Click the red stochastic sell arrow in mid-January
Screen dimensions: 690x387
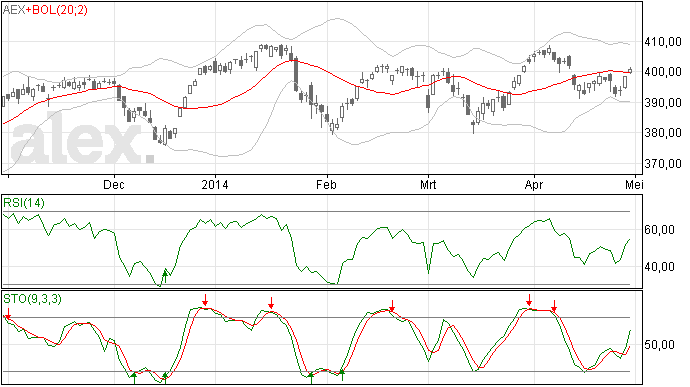point(271,303)
